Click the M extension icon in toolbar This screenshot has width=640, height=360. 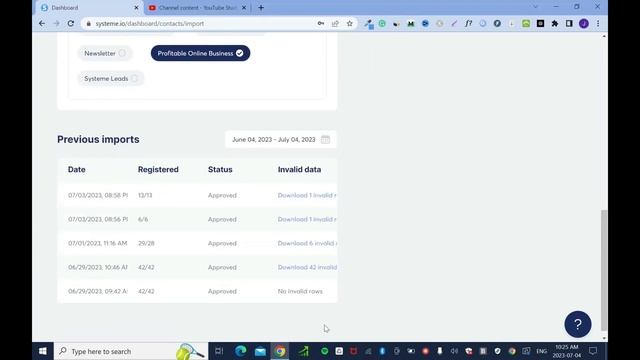(411, 24)
